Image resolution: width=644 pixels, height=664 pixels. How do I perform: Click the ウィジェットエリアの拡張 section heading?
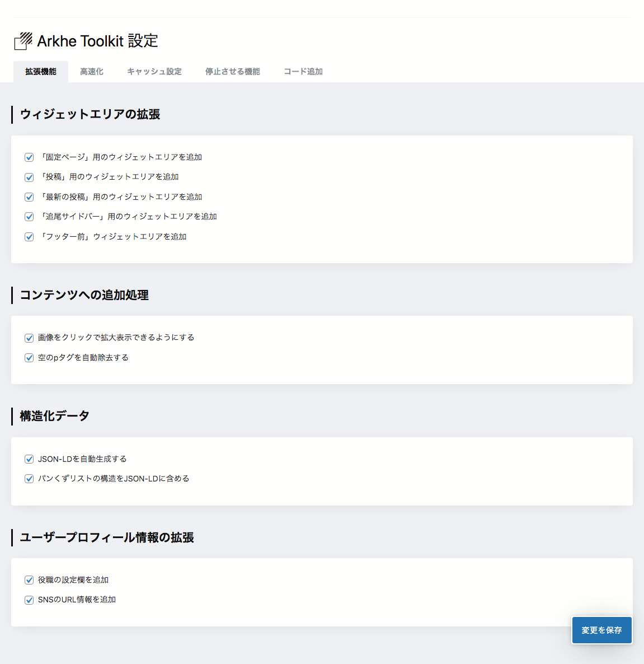(90, 114)
